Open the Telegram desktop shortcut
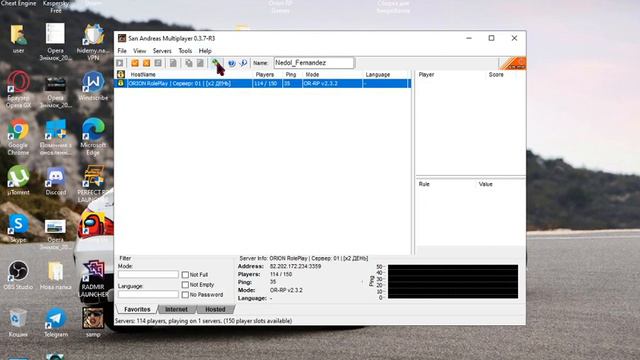Screen dimensions: 640x360 pos(56,322)
